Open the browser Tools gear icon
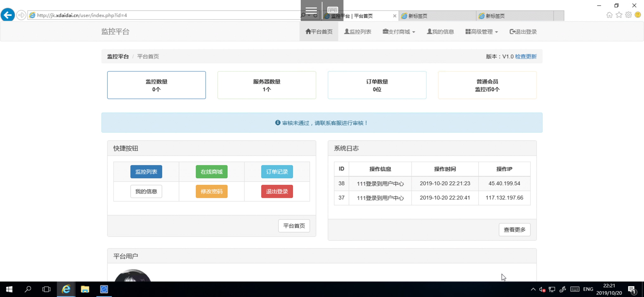The height and width of the screenshot is (297, 644). (x=628, y=15)
